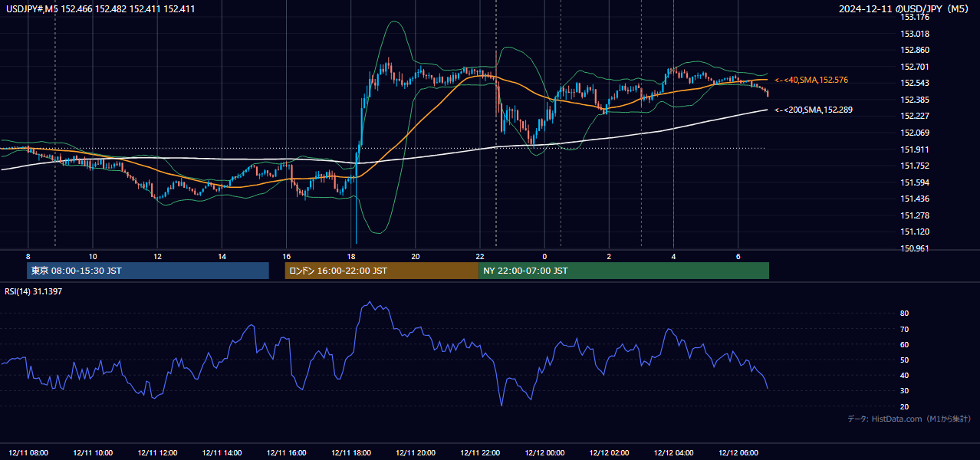This screenshot has height=460, width=980.
Task: Click hour tick 16 on price chart hour axis
Action: pyautogui.click(x=287, y=256)
